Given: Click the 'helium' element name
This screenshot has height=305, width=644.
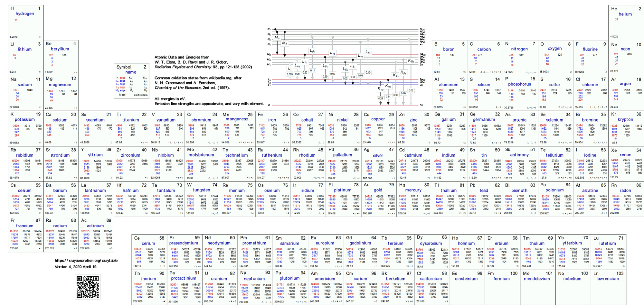Looking at the screenshot, I should pyautogui.click(x=625, y=14).
